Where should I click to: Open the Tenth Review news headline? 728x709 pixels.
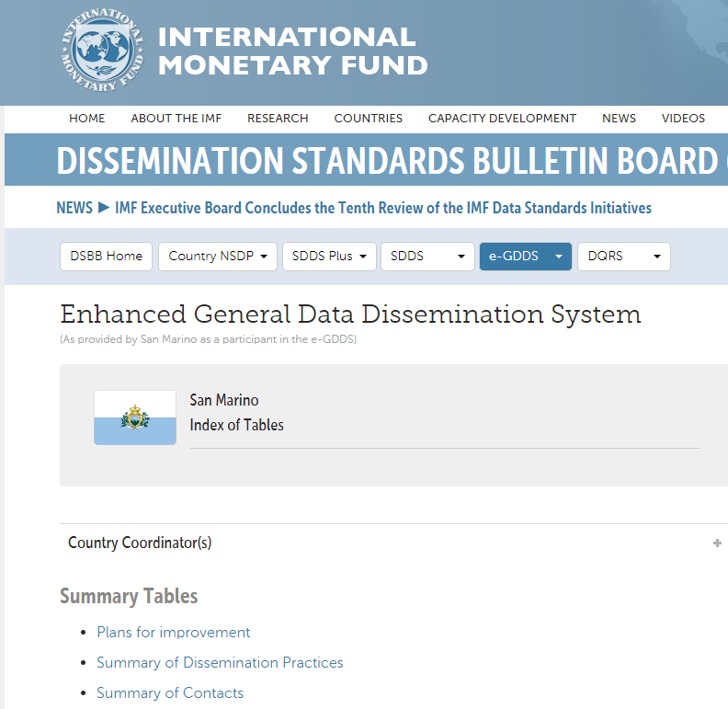pyautogui.click(x=383, y=208)
